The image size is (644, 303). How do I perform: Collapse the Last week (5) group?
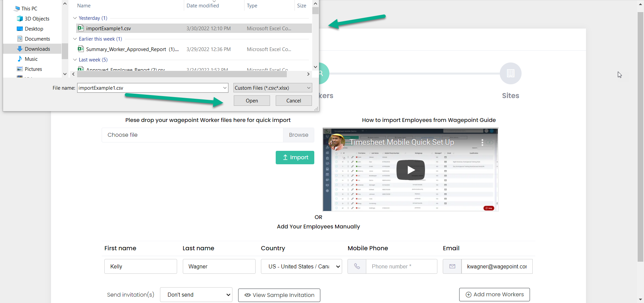coord(75,59)
